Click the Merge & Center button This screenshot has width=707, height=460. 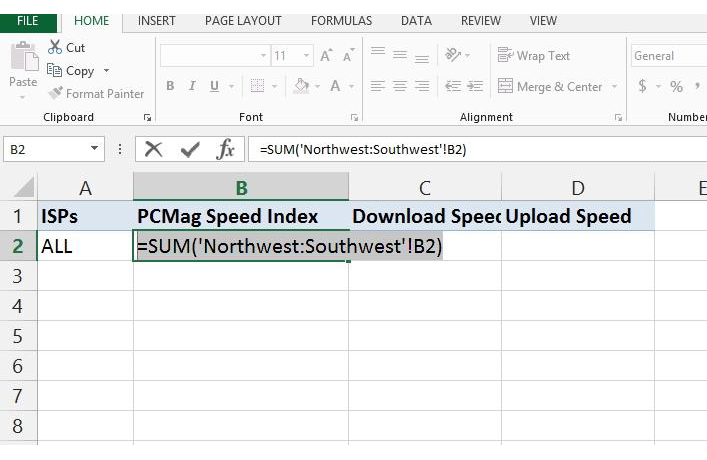coord(550,87)
